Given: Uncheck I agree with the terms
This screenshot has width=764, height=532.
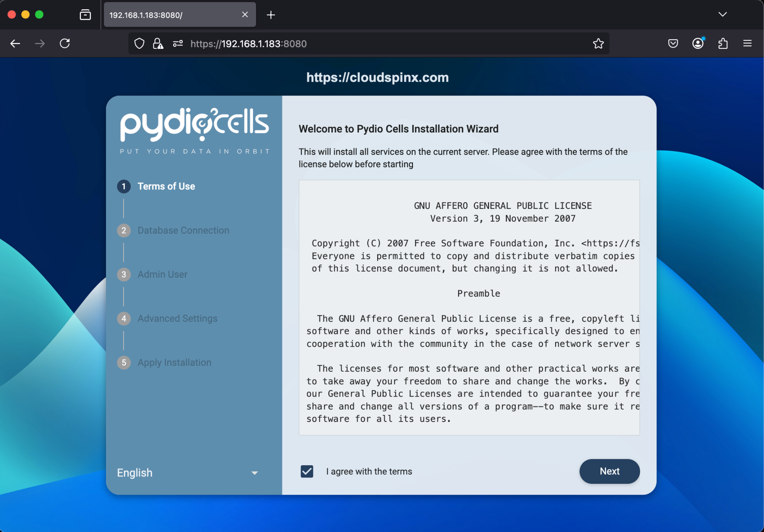Looking at the screenshot, I should pos(306,472).
